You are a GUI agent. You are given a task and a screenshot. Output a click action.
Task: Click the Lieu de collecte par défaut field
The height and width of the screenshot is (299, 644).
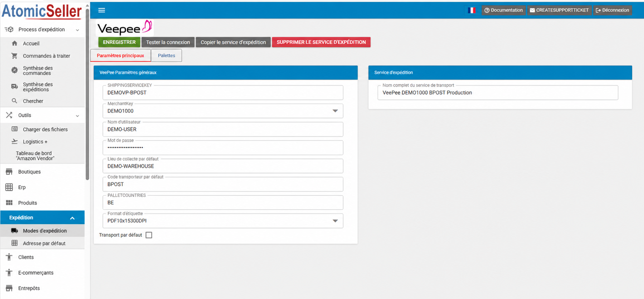tap(223, 166)
